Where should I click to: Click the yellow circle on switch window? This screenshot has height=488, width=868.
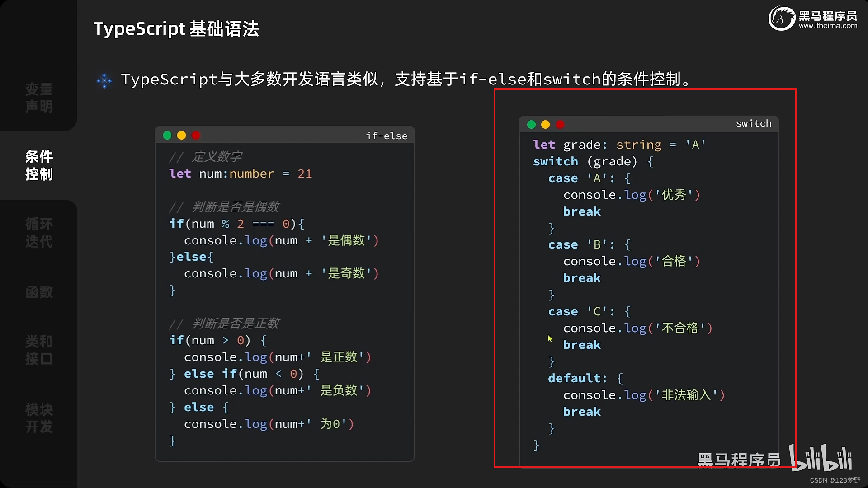[x=545, y=124]
